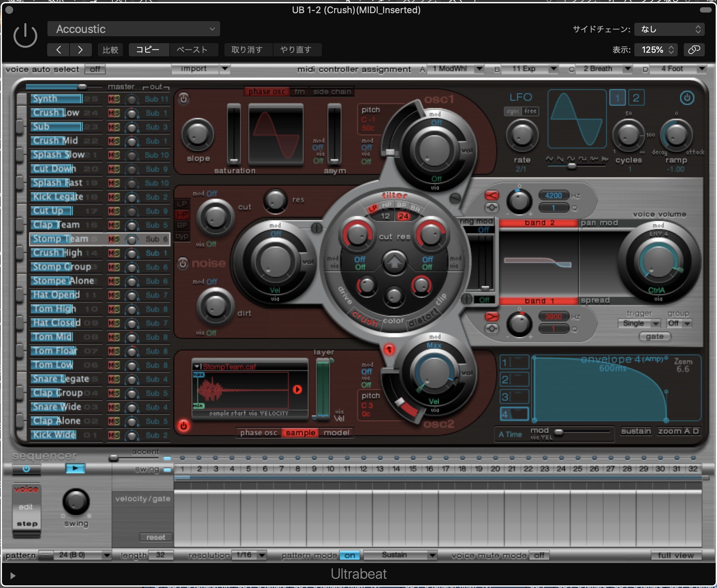The image size is (717, 588).
Task: Click the plug-in footer disclosure triangle
Action: coord(13,575)
